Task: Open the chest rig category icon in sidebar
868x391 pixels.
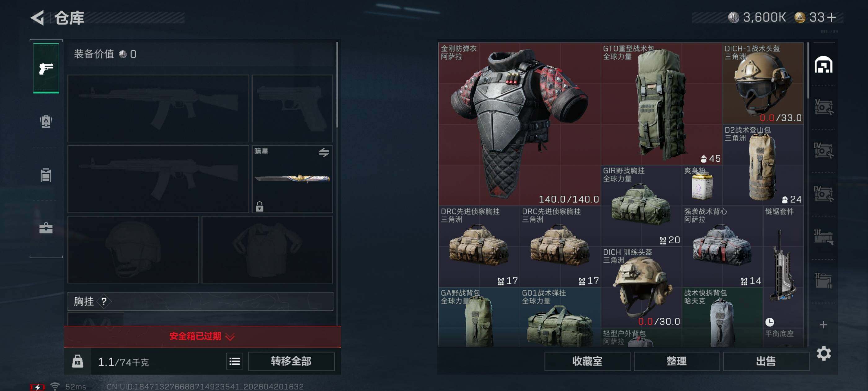Action: click(46, 175)
